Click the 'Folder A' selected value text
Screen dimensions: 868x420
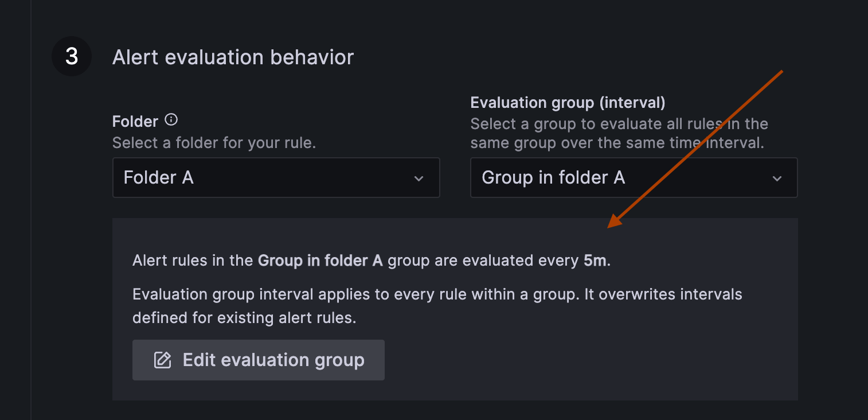(x=159, y=178)
